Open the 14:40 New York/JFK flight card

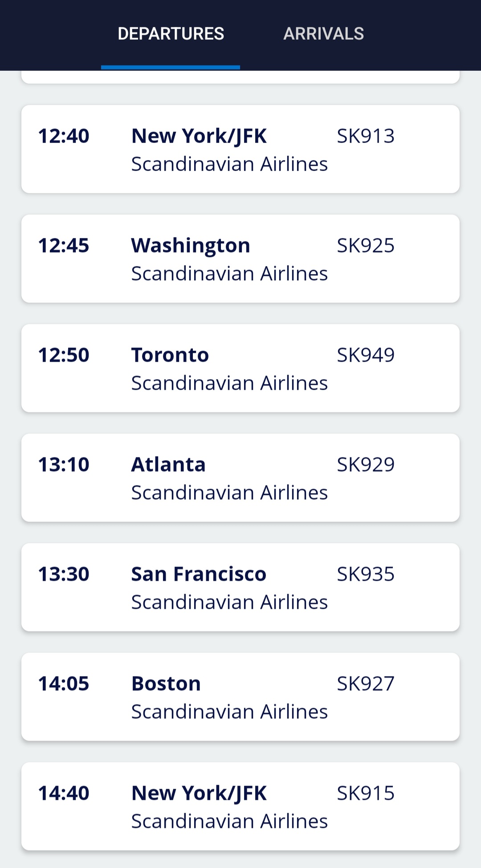click(240, 807)
